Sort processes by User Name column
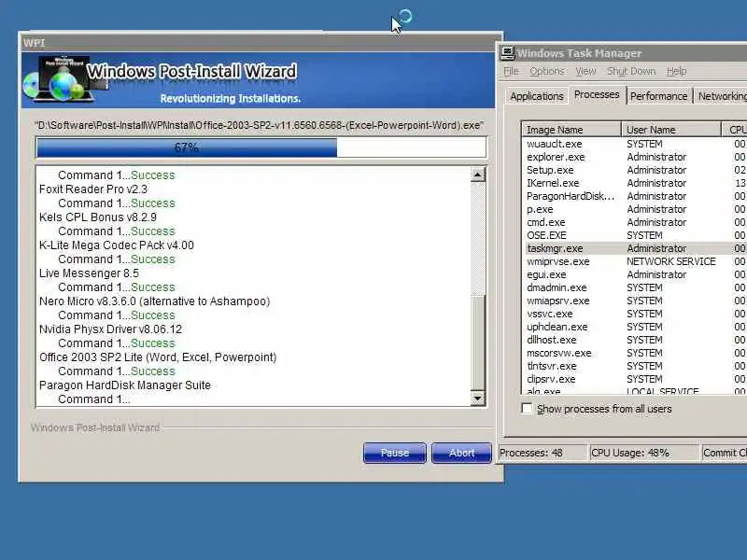Screen dimensions: 747x560 click(671, 130)
